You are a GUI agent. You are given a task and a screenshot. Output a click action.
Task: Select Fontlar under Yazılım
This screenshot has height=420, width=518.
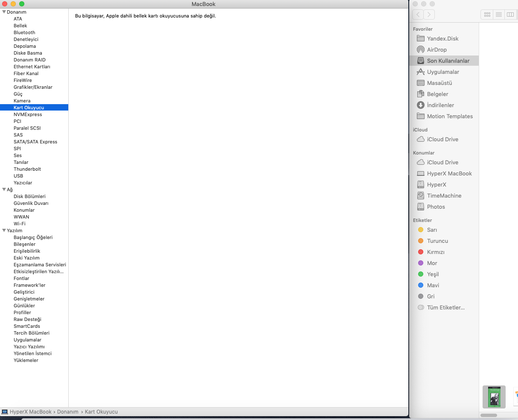21,278
